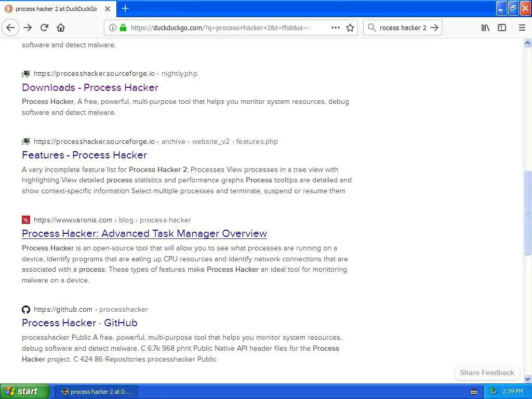Click the github.com processhacker URL text
This screenshot has width=532, height=399.
(x=90, y=310)
